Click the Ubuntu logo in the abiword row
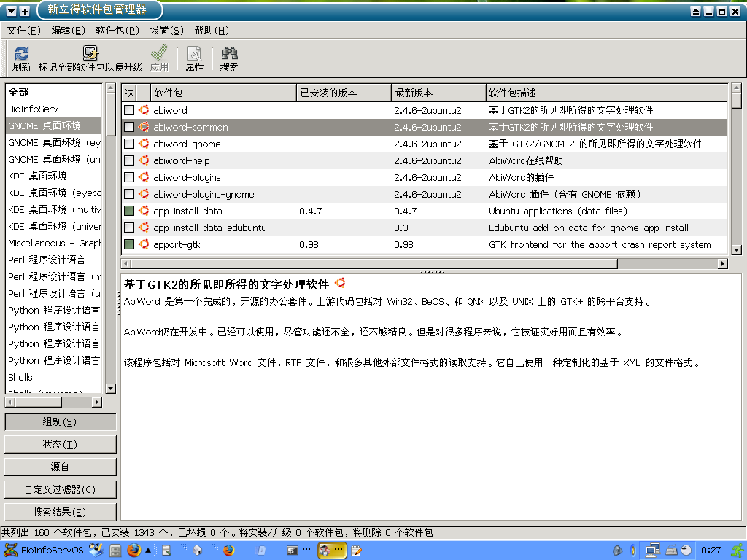Viewport: 747px width, 560px height. [x=144, y=110]
